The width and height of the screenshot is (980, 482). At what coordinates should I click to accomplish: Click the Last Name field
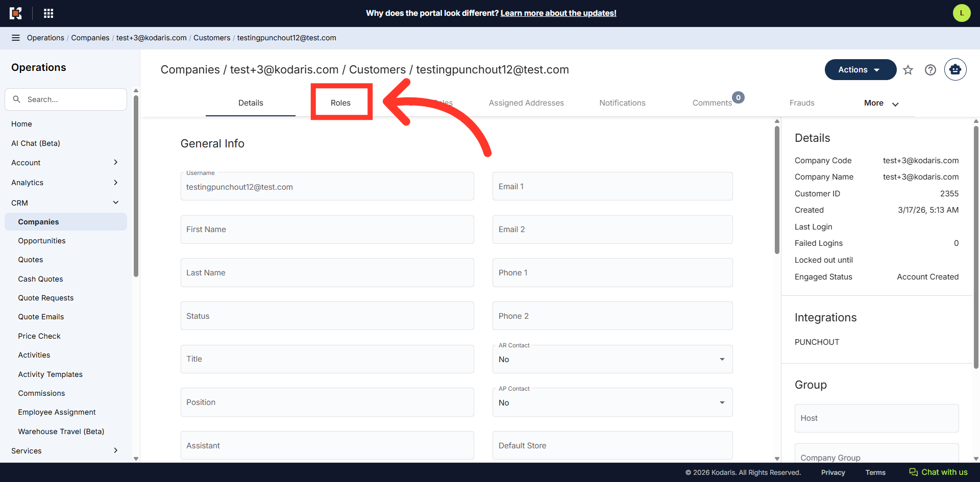click(327, 273)
